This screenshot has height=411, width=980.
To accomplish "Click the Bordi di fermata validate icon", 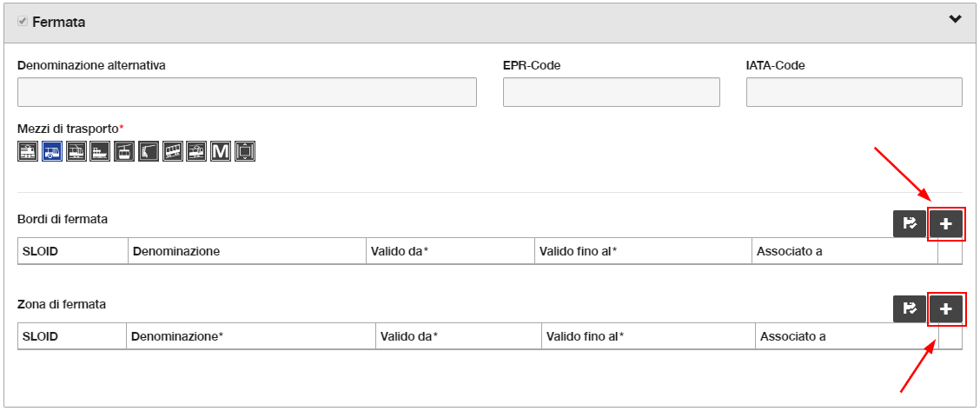I will 910,224.
